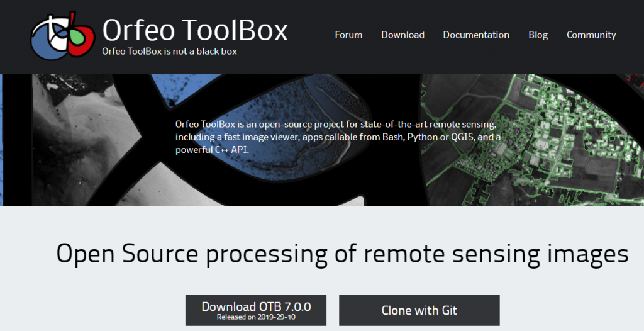
Task: Open the Download navigation link
Action: [x=403, y=35]
